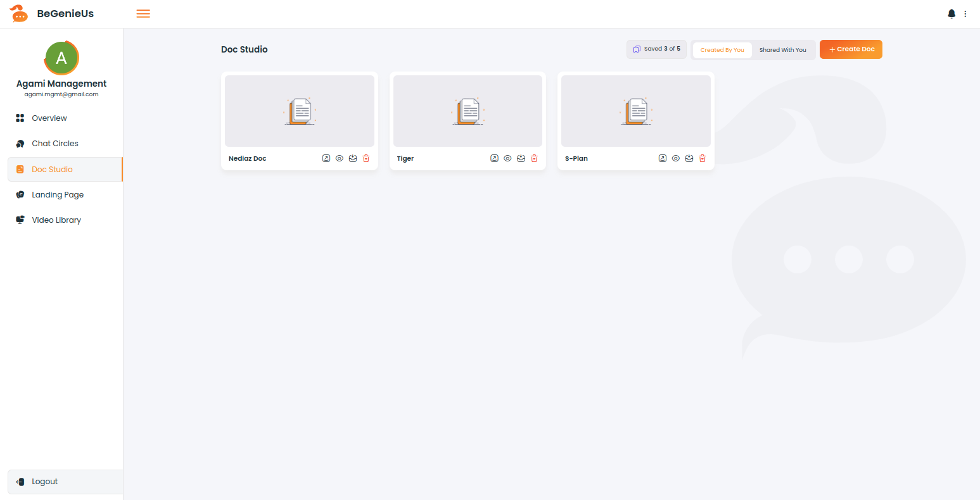The width and height of the screenshot is (980, 500).
Task: Switch to Shared With You tab
Action: click(x=782, y=50)
